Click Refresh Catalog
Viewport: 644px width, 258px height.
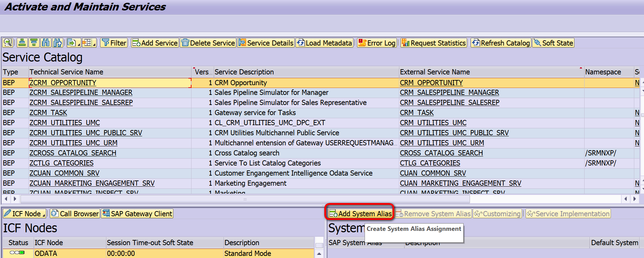coord(501,43)
